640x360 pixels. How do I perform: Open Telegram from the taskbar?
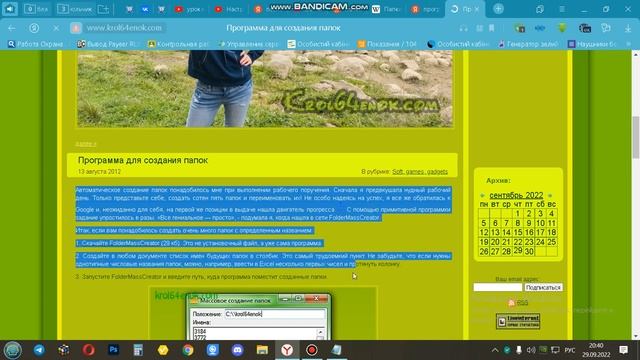point(39,350)
